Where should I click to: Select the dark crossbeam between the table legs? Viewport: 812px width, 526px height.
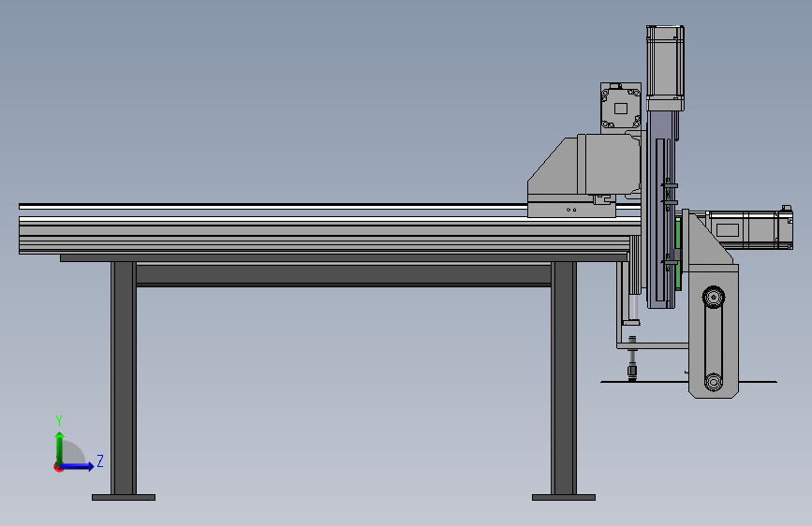(x=344, y=275)
